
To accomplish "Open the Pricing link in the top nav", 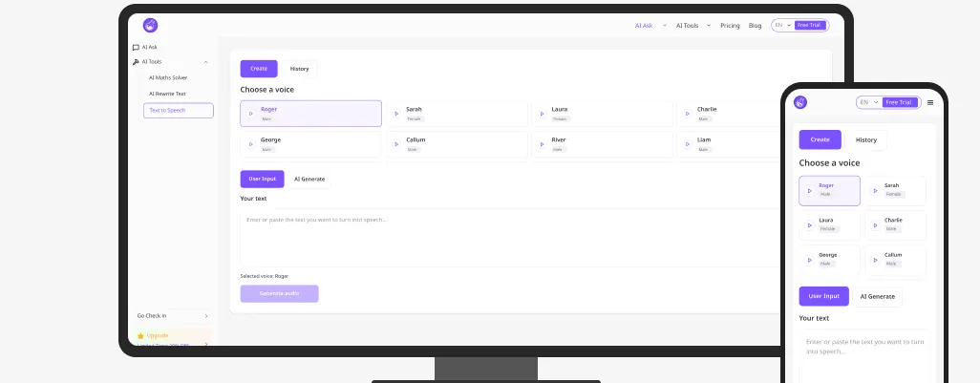I will pyautogui.click(x=730, y=26).
